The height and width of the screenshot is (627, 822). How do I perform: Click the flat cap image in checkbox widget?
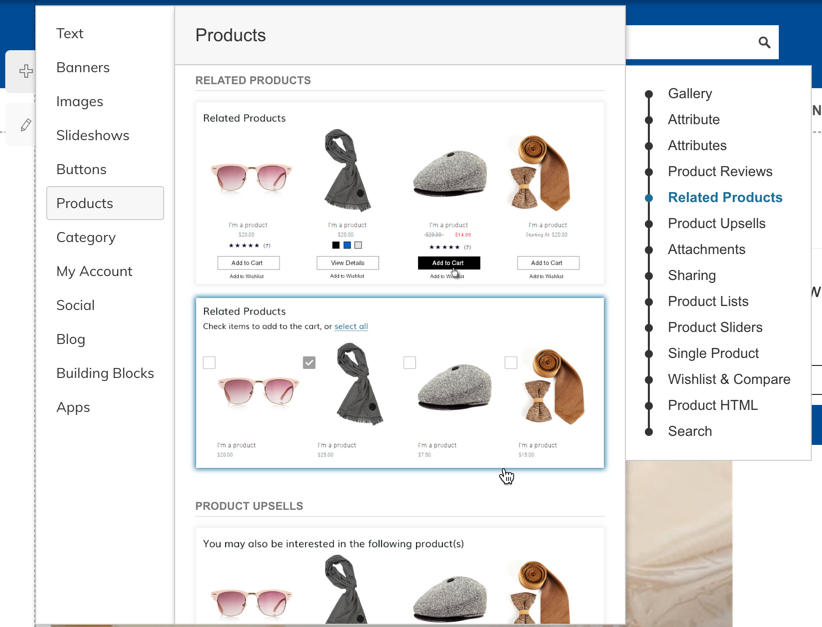coord(455,387)
